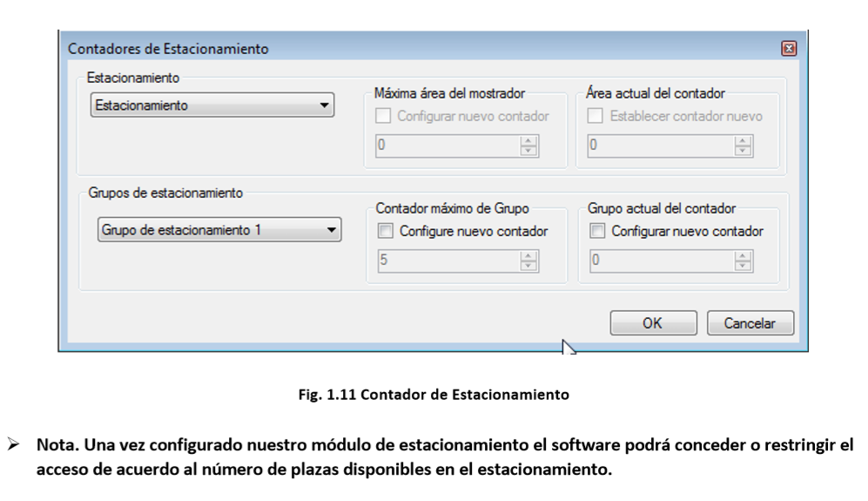868x501 pixels.
Task: Click the up arrow of the Área actual del contador spinner
Action: [743, 141]
